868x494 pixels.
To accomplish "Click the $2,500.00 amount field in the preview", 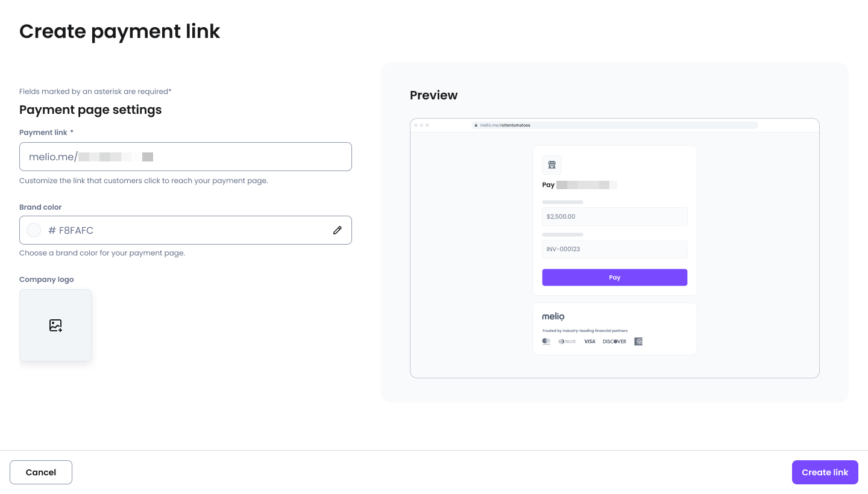I will [x=614, y=216].
